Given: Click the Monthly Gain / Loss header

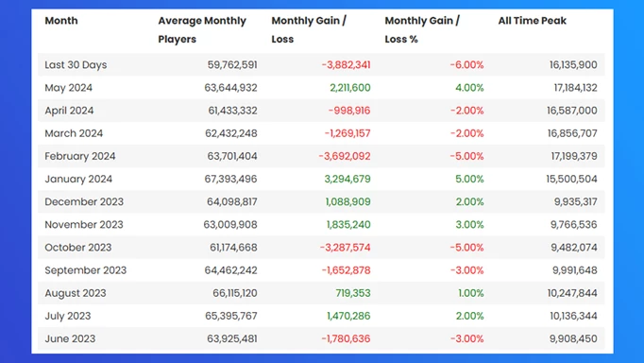Looking at the screenshot, I should point(309,29).
